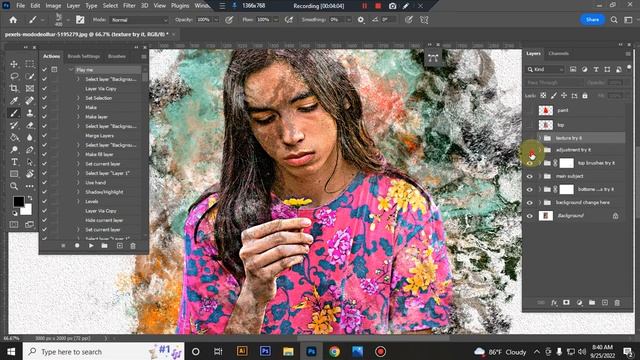The height and width of the screenshot is (360, 640).
Task: Open the brush Mode dropdown
Action: (139, 20)
